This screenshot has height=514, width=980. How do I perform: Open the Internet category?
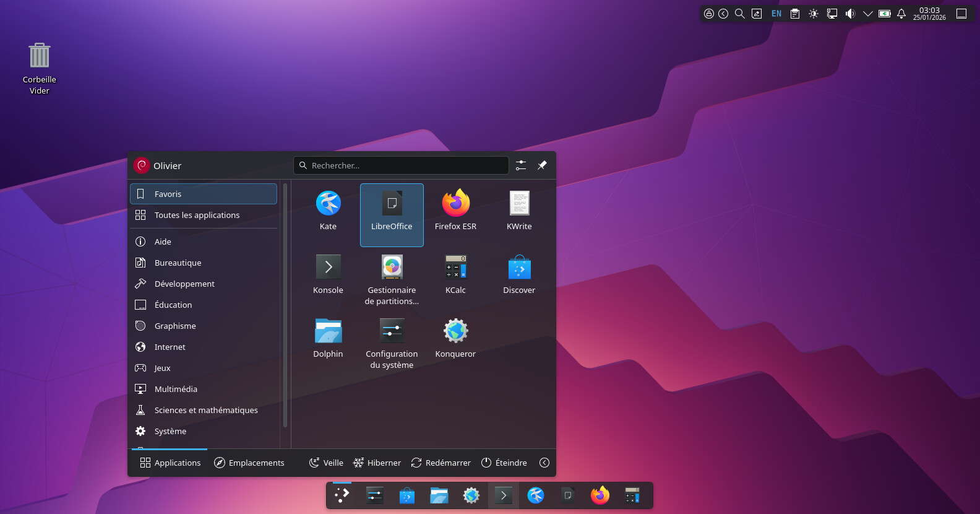point(204,347)
